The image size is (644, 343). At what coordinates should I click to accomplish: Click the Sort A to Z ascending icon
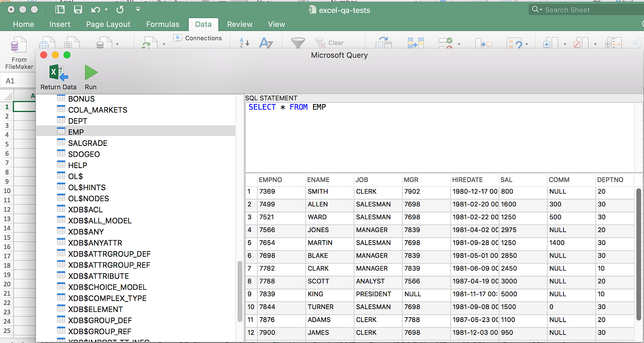coord(244,42)
